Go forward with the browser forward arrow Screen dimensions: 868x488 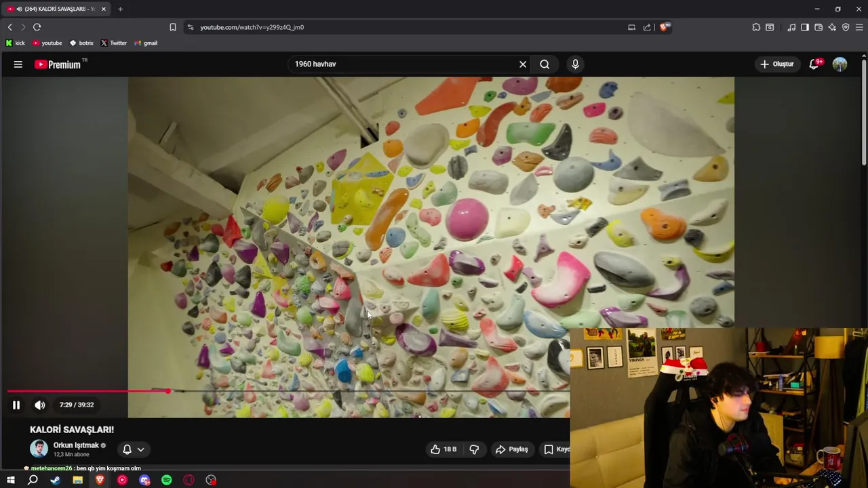click(x=22, y=27)
